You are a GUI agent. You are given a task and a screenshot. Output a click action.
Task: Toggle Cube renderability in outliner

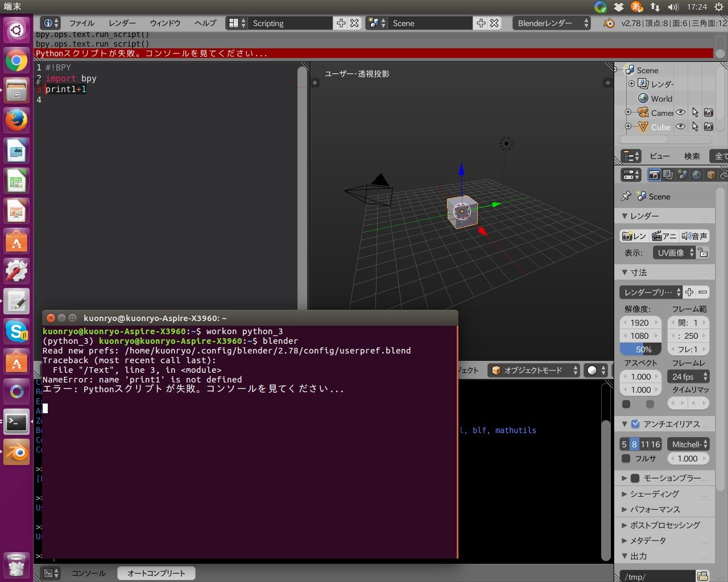click(x=709, y=126)
